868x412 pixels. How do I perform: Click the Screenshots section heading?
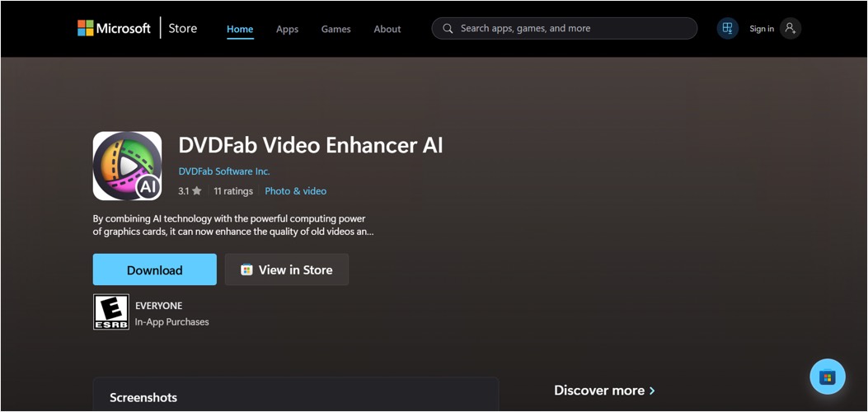[x=143, y=398]
